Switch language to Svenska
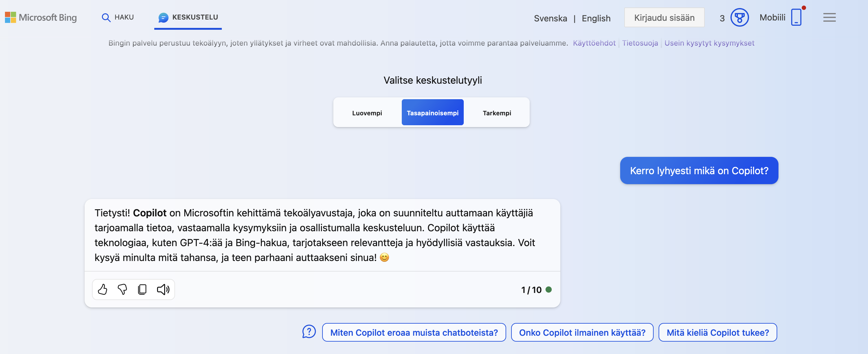This screenshot has height=354, width=868. tap(550, 18)
